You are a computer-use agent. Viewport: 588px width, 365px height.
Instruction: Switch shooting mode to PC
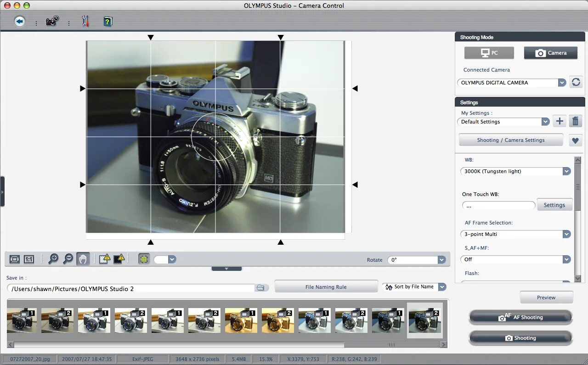(489, 53)
